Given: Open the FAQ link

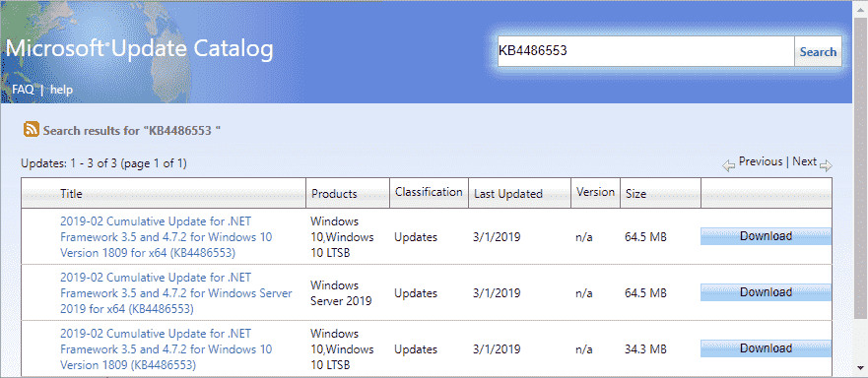Looking at the screenshot, I should click(x=23, y=90).
